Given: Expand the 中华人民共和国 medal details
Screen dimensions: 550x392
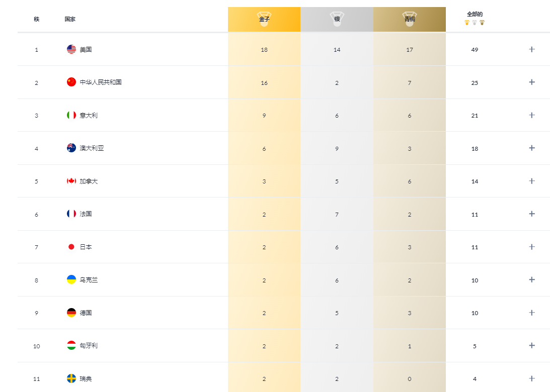Looking at the screenshot, I should [x=532, y=82].
